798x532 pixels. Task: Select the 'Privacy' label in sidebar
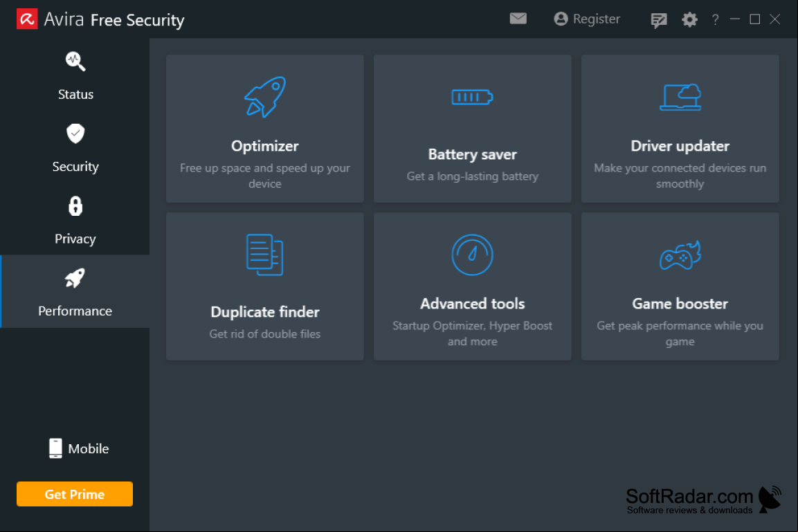[75, 239]
